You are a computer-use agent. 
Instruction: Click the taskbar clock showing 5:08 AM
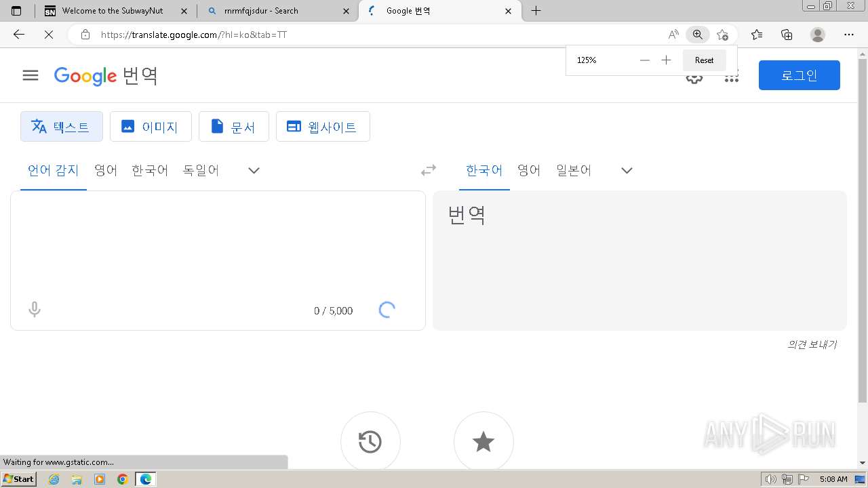(x=833, y=479)
